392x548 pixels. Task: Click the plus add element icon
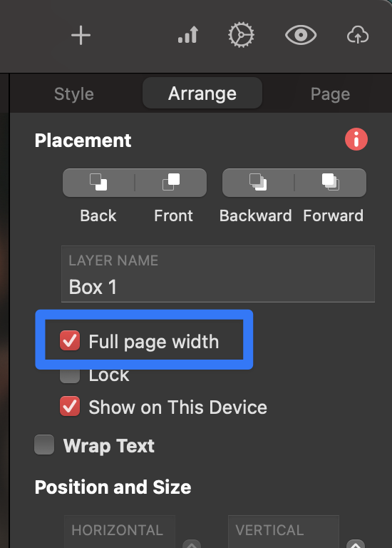pyautogui.click(x=81, y=35)
